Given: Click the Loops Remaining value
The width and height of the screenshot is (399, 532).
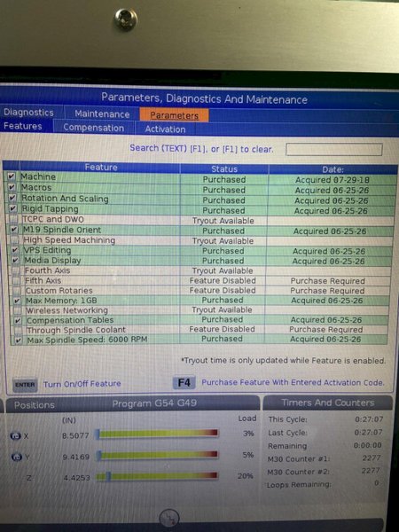Looking at the screenshot, I should point(377,483).
